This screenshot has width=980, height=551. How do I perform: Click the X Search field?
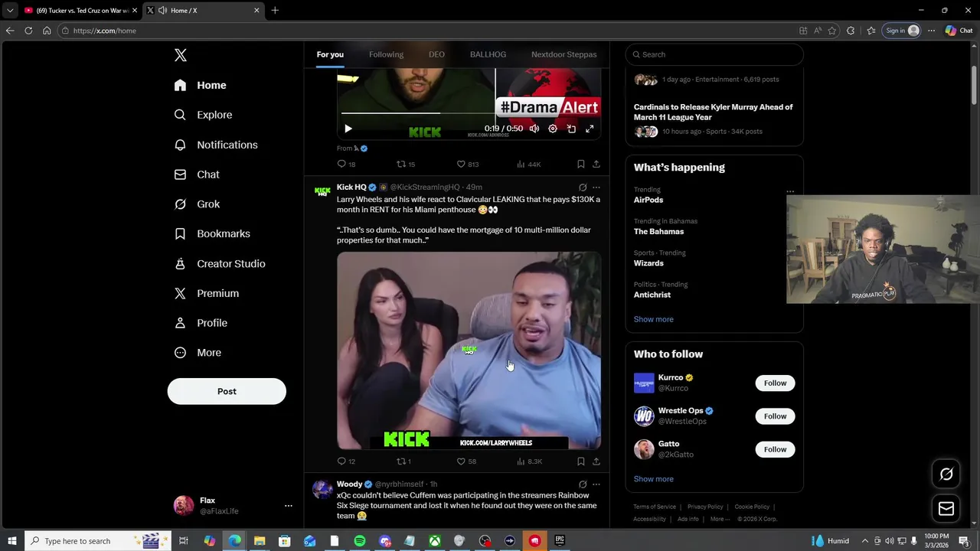click(x=714, y=54)
